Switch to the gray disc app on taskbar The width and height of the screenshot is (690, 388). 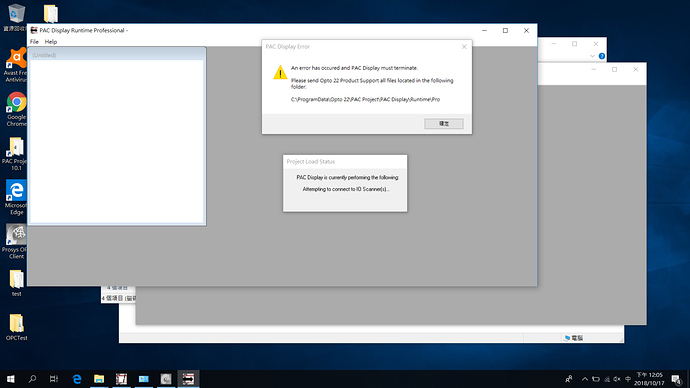(166, 379)
